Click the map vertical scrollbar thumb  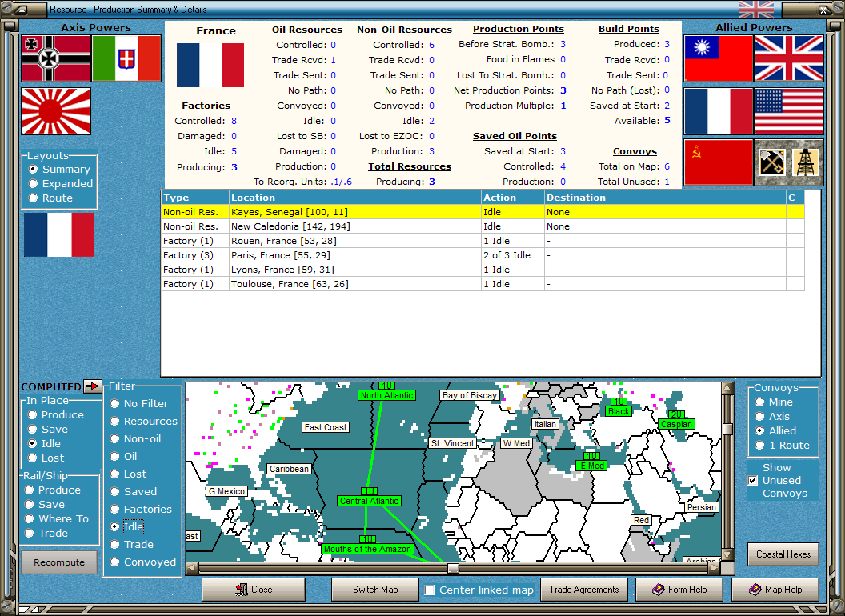(x=727, y=429)
